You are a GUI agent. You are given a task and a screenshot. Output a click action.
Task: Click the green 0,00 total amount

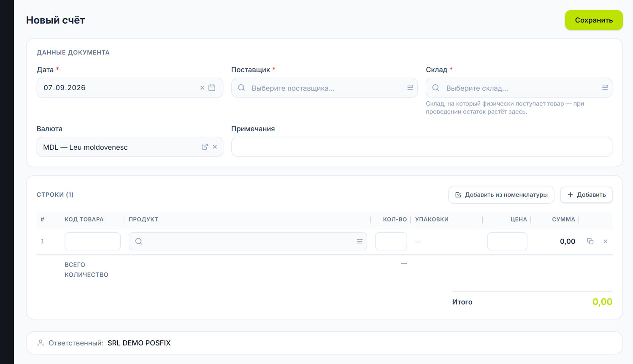[602, 302]
